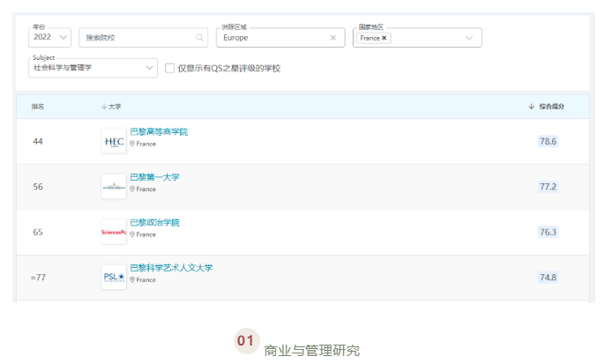Click the search institution input field
This screenshot has width=612, height=364.
click(143, 37)
